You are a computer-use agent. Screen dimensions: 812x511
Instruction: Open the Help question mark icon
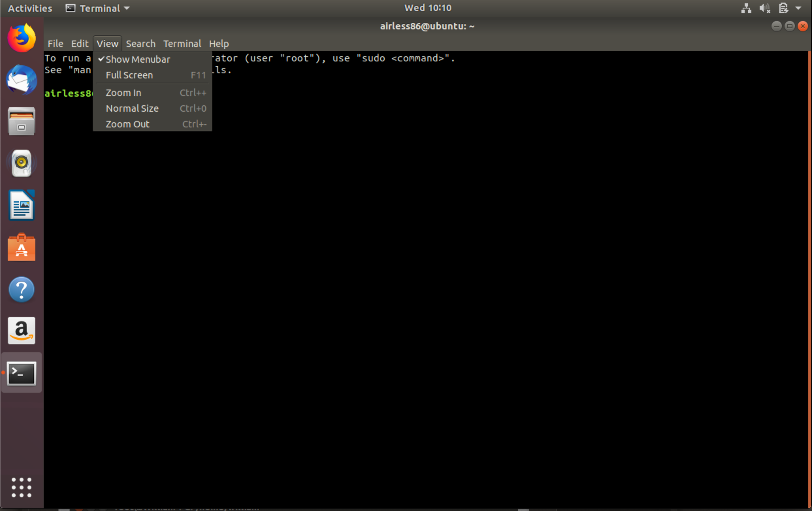pyautogui.click(x=22, y=289)
